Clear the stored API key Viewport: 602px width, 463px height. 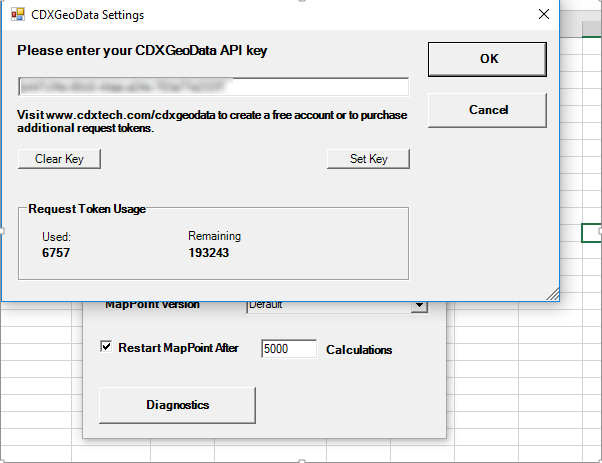59,159
